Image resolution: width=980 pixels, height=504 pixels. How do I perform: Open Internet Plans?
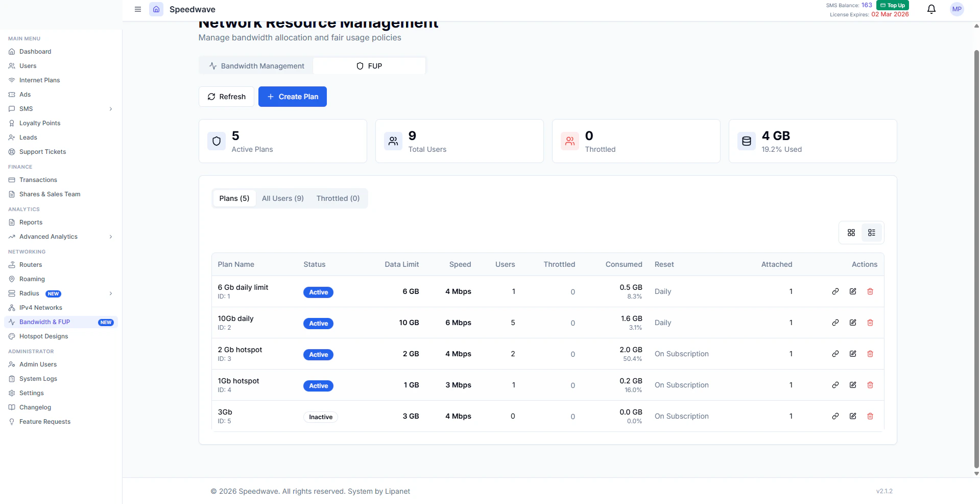[61, 80]
